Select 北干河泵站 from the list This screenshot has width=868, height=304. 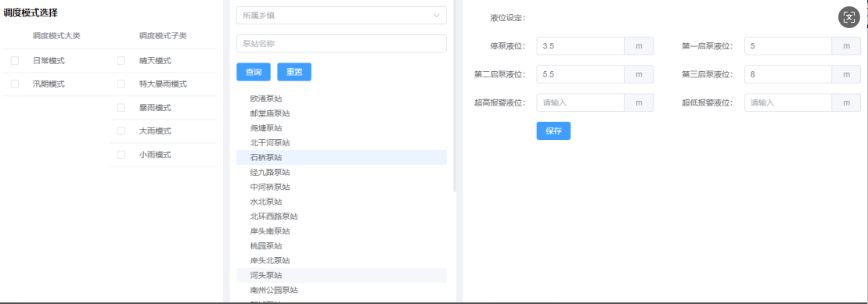click(341, 142)
